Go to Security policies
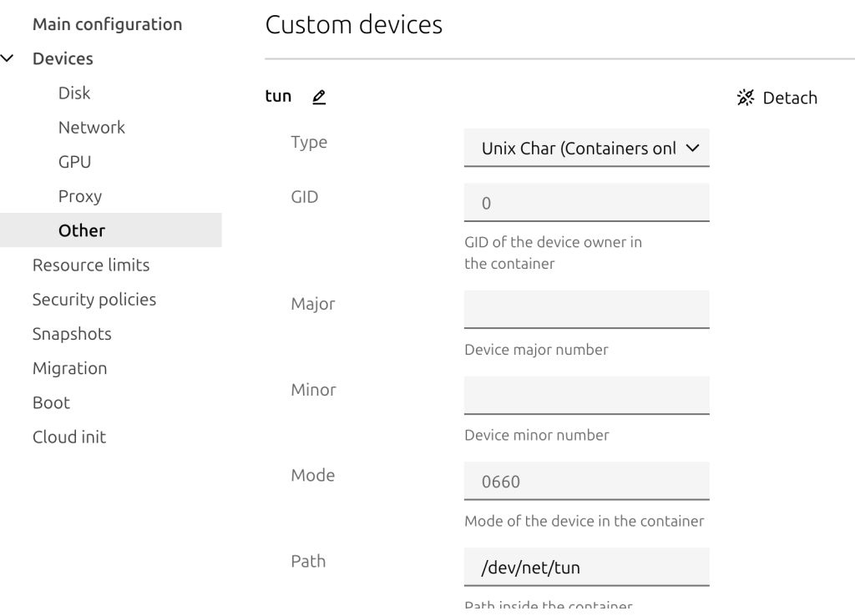Screen dimensions: 855x616 [94, 299]
